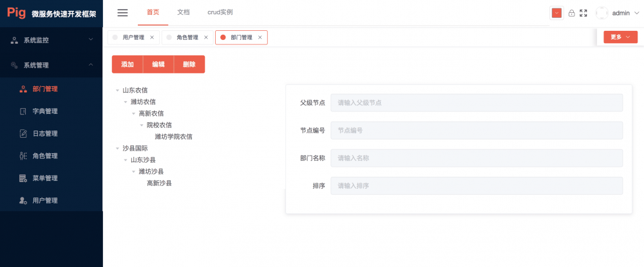644x267 pixels.
Task: Close the 部门管理 tab
Action: (260, 37)
